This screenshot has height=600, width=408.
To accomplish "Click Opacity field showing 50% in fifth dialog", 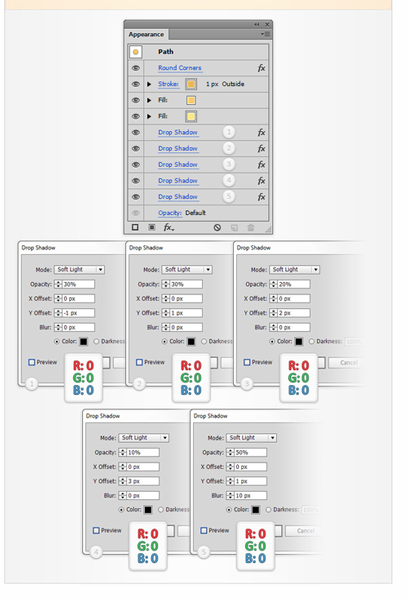I will tap(250, 452).
